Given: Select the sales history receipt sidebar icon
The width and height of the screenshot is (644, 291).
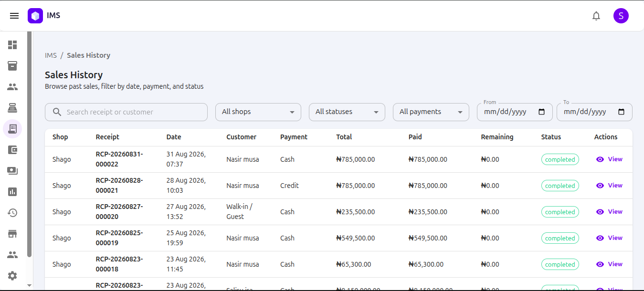Looking at the screenshot, I should [12, 129].
